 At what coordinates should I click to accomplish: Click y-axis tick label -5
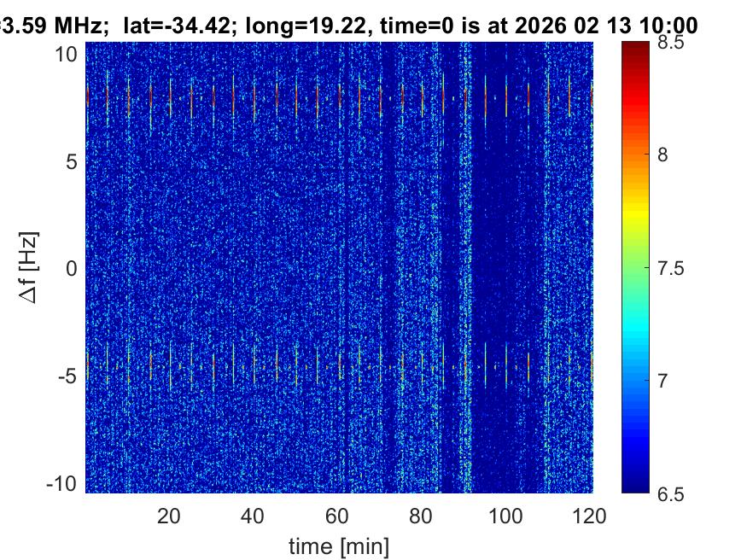[x=70, y=376]
